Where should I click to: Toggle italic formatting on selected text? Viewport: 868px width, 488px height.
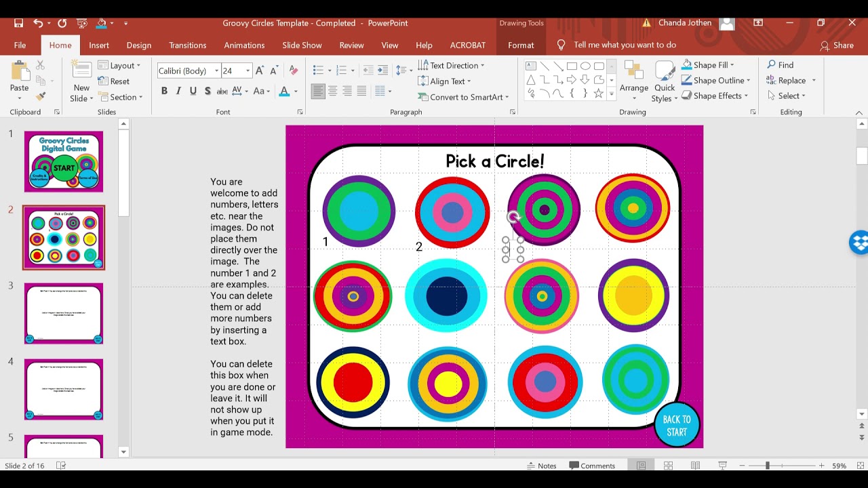[x=178, y=90]
